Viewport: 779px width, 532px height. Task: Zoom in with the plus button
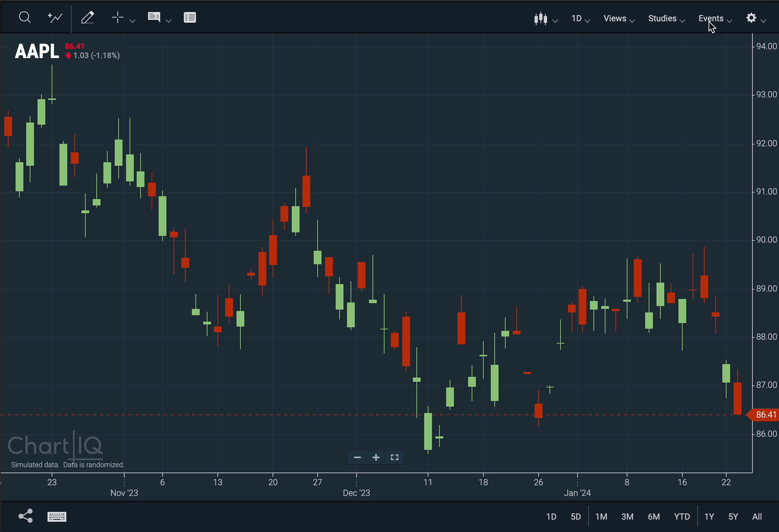point(376,458)
